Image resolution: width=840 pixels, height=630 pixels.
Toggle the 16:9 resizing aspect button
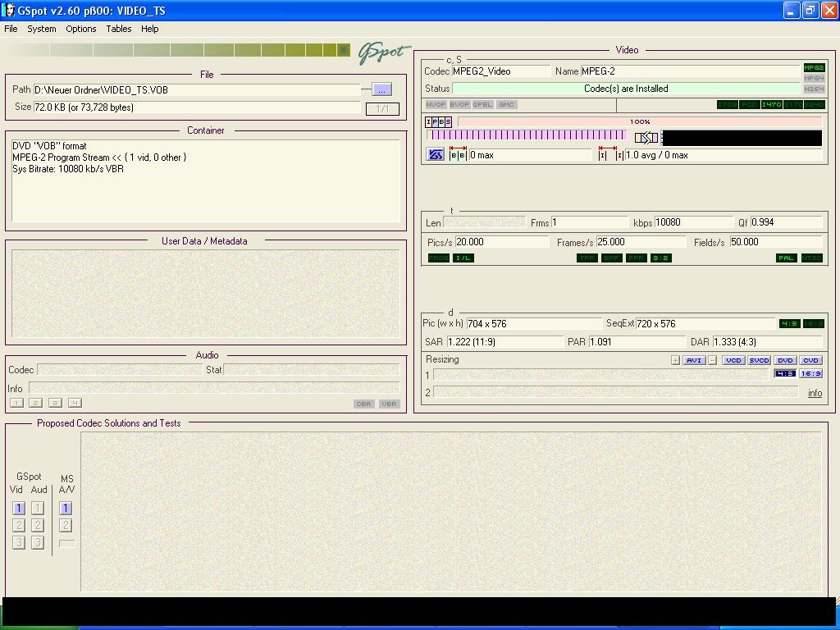[811, 373]
